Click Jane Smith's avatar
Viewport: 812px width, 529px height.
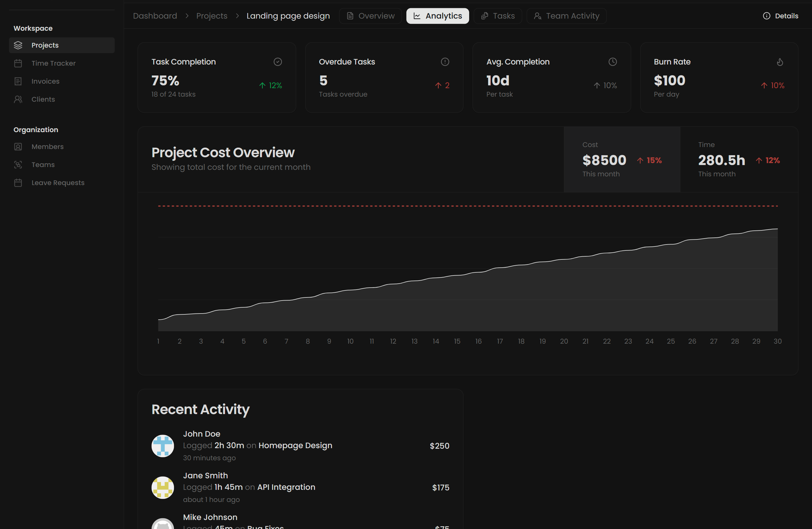click(x=163, y=487)
